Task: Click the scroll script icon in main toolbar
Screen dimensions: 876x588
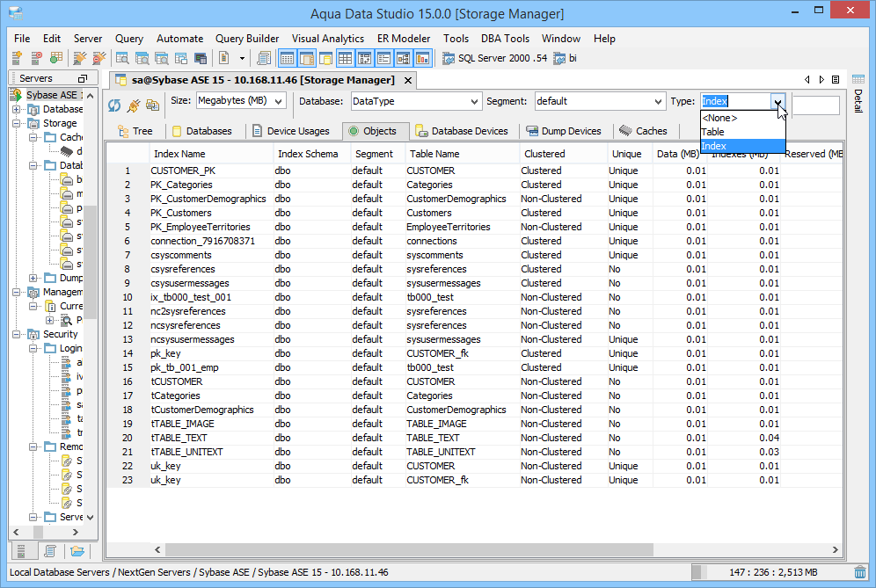Action: (264, 58)
